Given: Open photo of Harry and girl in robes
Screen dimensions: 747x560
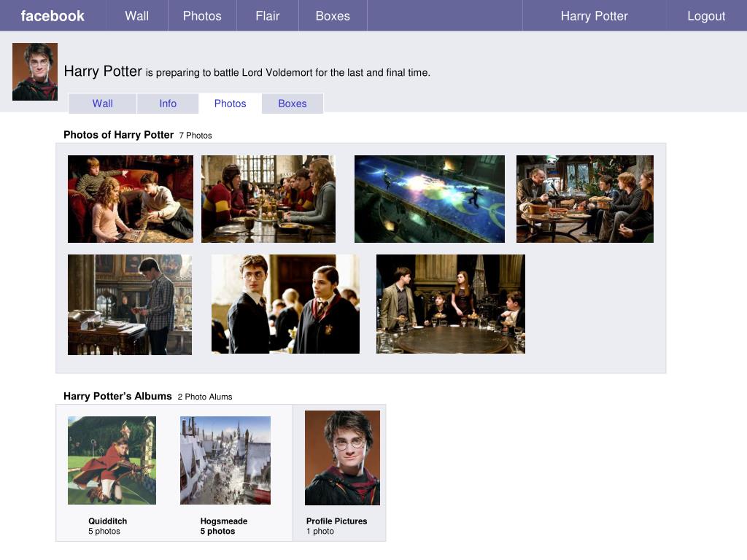Looking at the screenshot, I should pos(285,304).
